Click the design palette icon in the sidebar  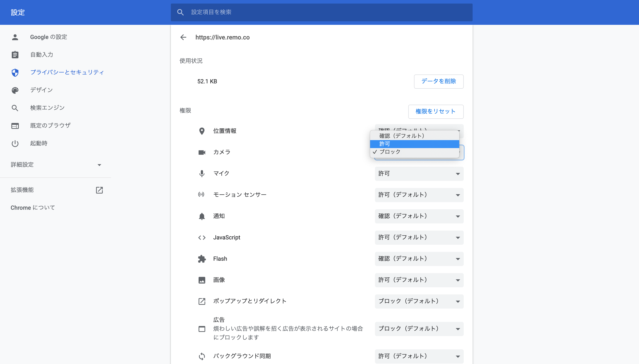(15, 90)
